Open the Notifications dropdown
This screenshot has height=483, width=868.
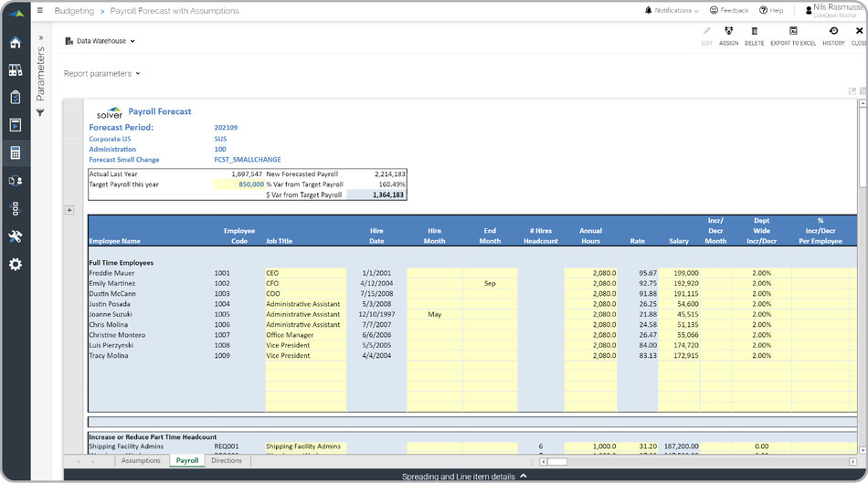(672, 11)
